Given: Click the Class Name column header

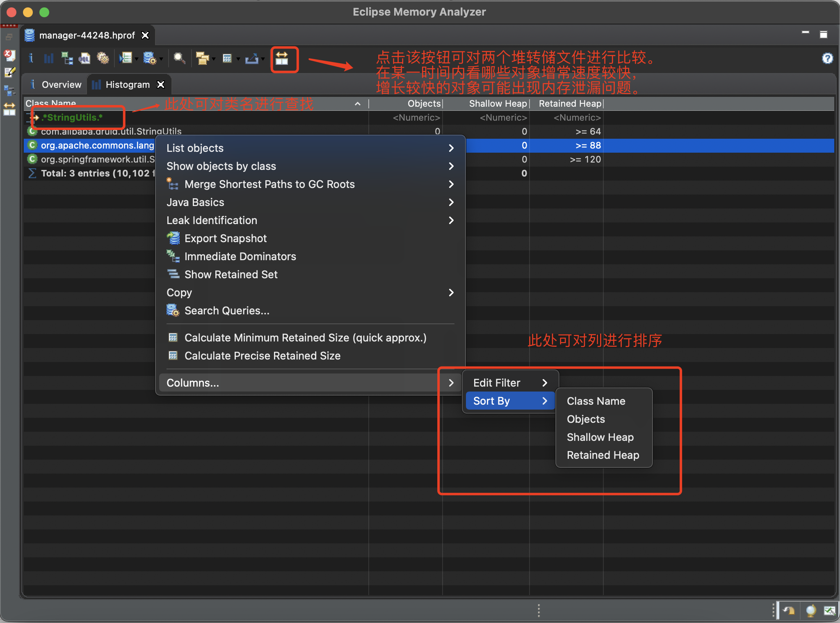Looking at the screenshot, I should pos(196,103).
